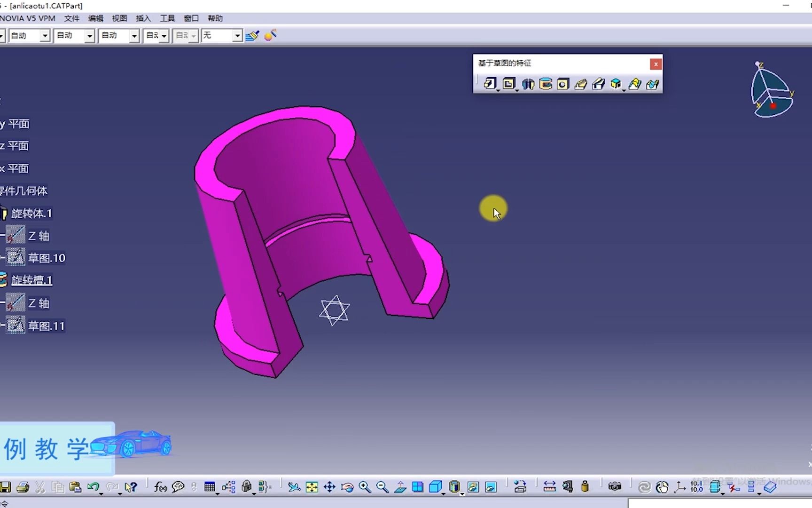Click the Multi-view four-pane icon
This screenshot has height=508, width=812.
point(418,487)
